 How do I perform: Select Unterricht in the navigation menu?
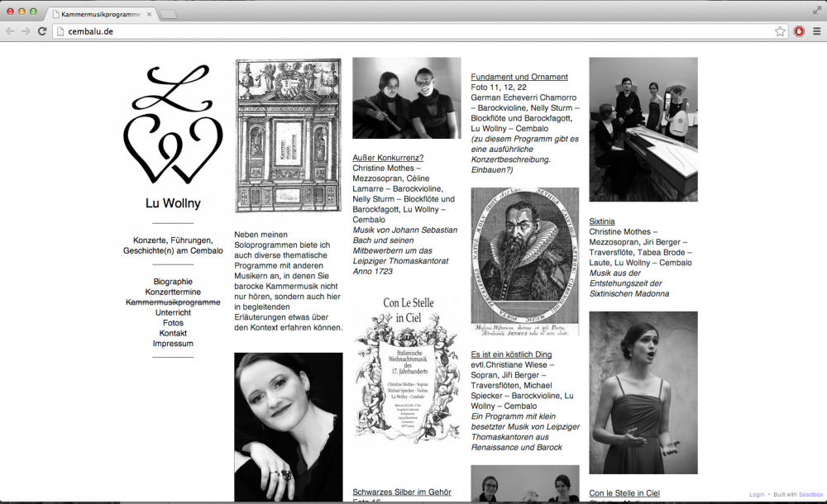pyautogui.click(x=173, y=313)
